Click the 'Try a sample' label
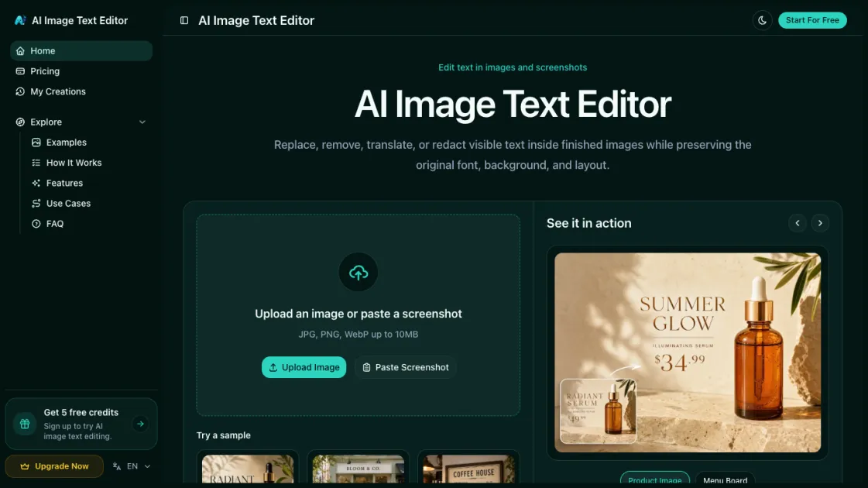Viewport: 868px width, 488px height. (x=224, y=435)
